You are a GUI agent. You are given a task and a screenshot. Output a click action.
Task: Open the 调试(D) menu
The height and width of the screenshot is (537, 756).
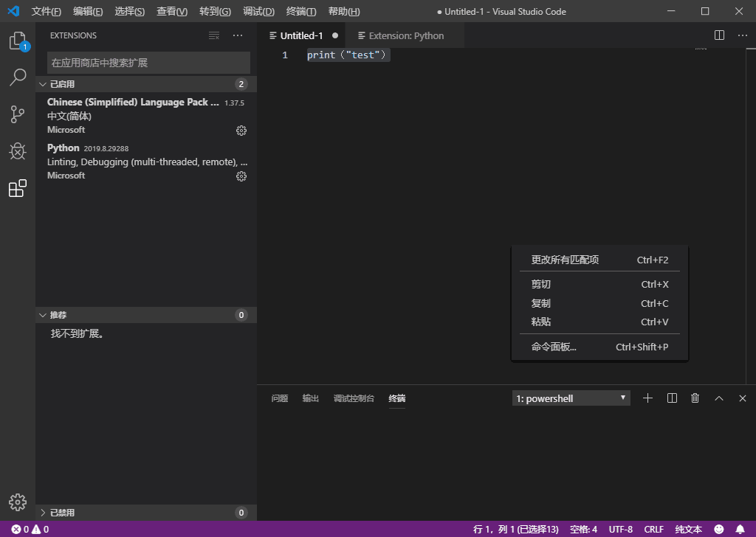coord(259,12)
